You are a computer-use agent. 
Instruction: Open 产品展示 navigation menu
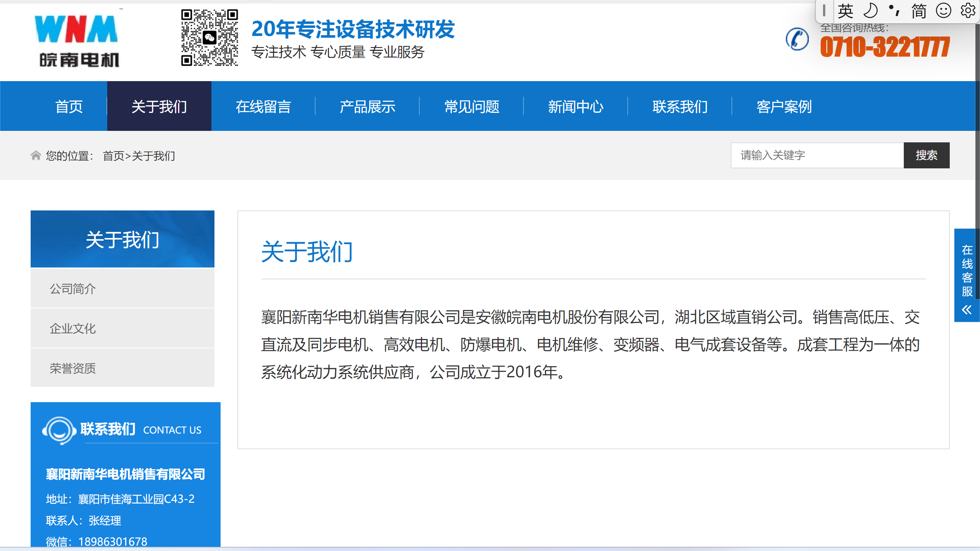[x=367, y=106]
